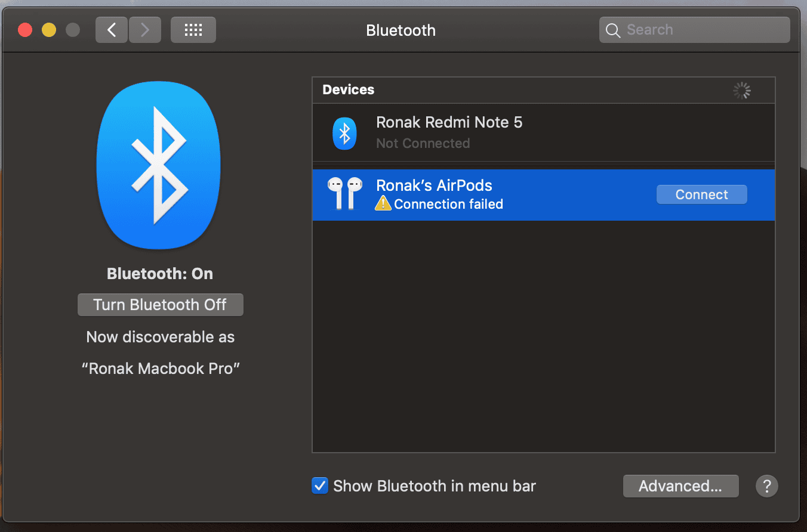Viewport: 807px width, 532px height.
Task: Click the forward navigation chevron
Action: point(144,29)
